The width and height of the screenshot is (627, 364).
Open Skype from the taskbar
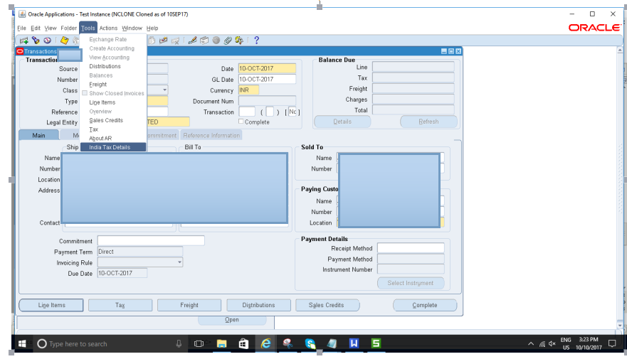tap(310, 343)
